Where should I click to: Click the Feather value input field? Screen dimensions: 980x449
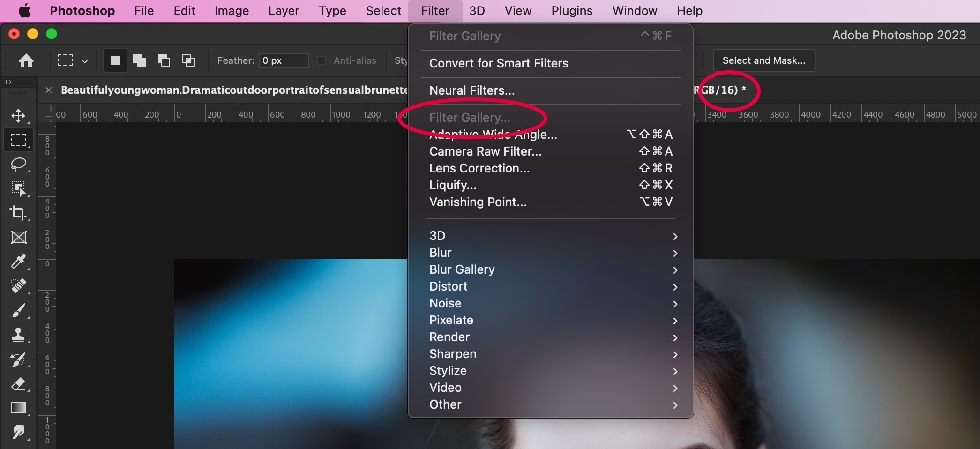click(284, 60)
